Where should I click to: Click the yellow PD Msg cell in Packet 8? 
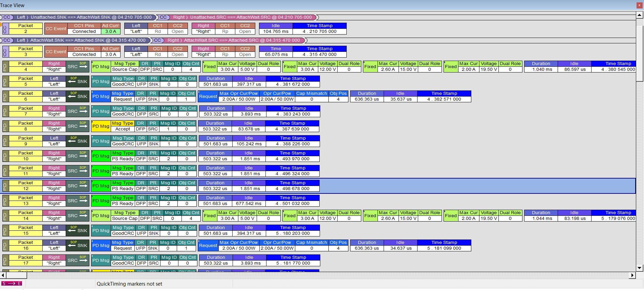(101, 126)
